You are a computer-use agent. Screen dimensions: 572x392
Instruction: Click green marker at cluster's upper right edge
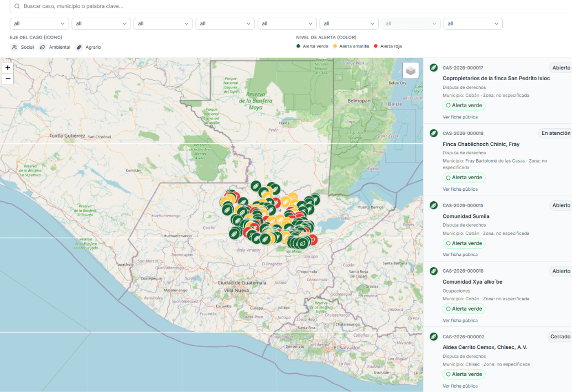pos(315,198)
